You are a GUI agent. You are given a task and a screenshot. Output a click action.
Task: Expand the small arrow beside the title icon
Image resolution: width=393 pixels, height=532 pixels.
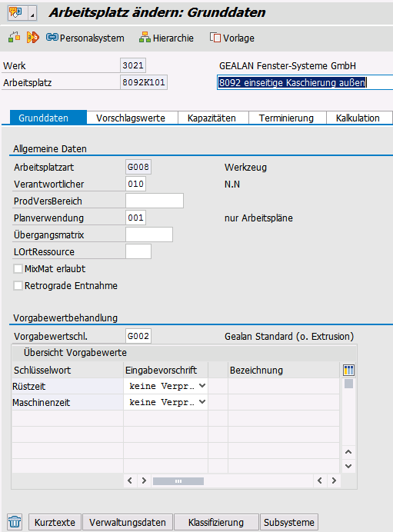coord(32,14)
